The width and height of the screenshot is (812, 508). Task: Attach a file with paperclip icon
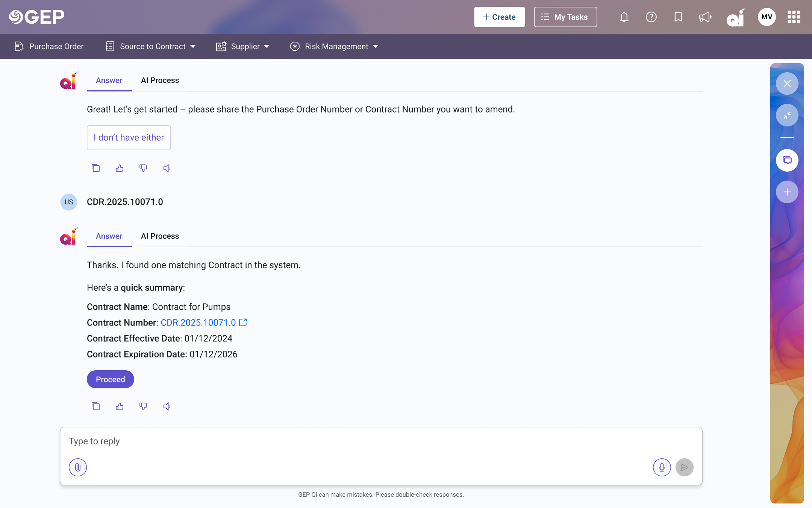click(x=78, y=467)
